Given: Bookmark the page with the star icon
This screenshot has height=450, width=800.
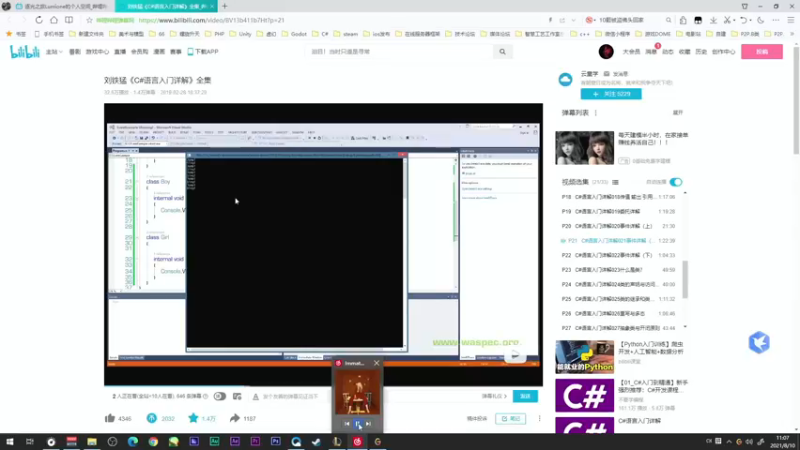Looking at the screenshot, I should click(x=89, y=20).
